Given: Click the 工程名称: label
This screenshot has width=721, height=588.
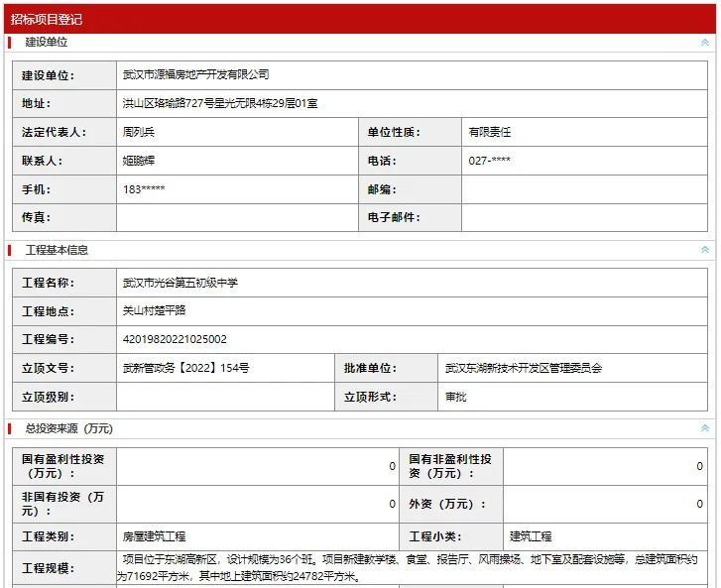Looking at the screenshot, I should (x=48, y=283).
